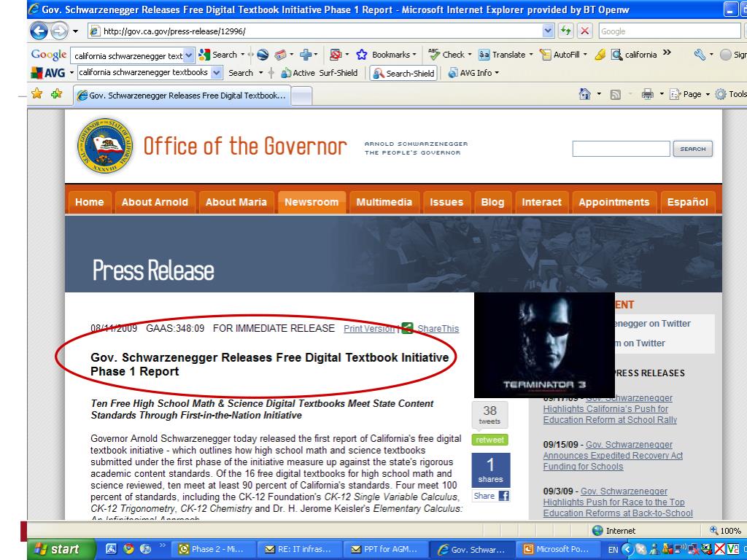Viewport: 747px width, 560px height.
Task: Expand Google toolbar more buttons chevron
Action: tap(667, 52)
